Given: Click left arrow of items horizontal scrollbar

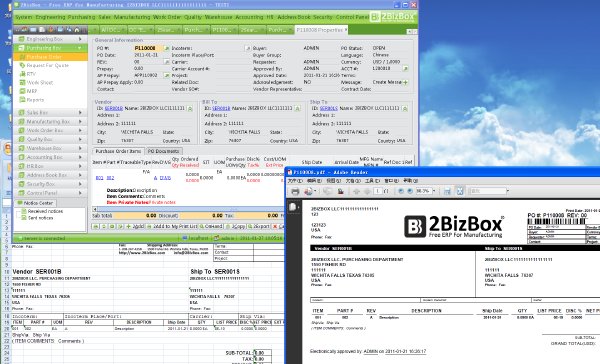Looking at the screenshot, I should tap(95, 209).
